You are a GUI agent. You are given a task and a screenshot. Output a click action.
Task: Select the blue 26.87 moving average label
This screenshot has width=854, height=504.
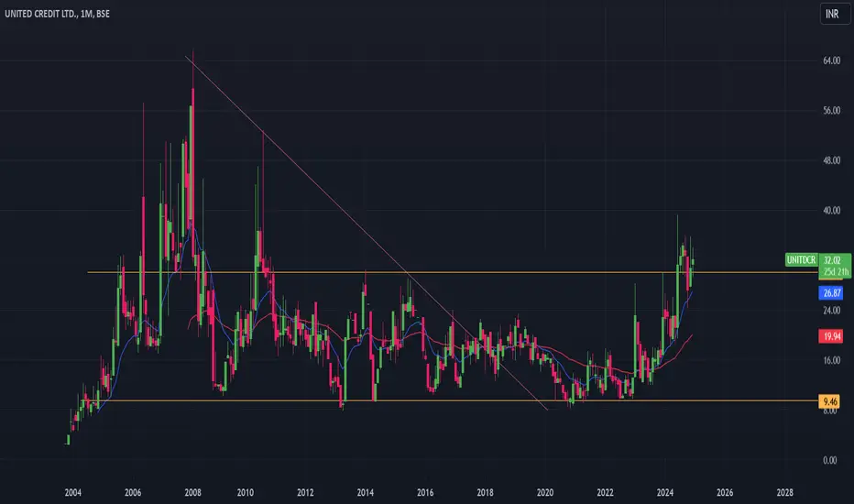coord(831,293)
